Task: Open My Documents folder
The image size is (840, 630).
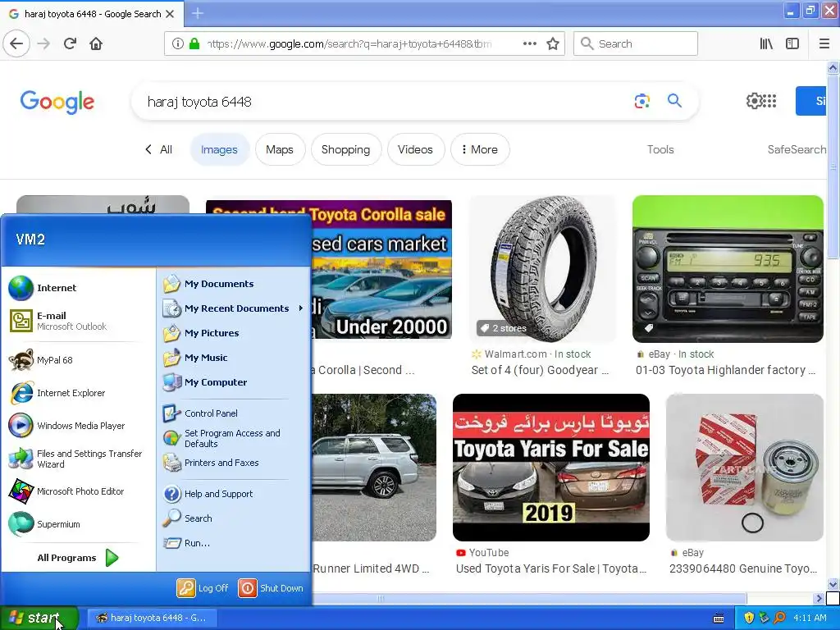Action: (x=234, y=284)
